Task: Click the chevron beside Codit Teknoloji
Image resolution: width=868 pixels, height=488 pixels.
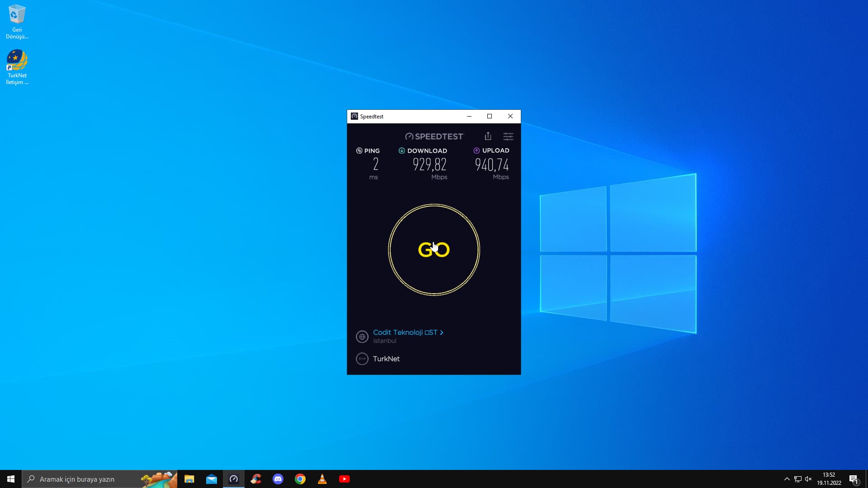Action: pyautogui.click(x=442, y=333)
